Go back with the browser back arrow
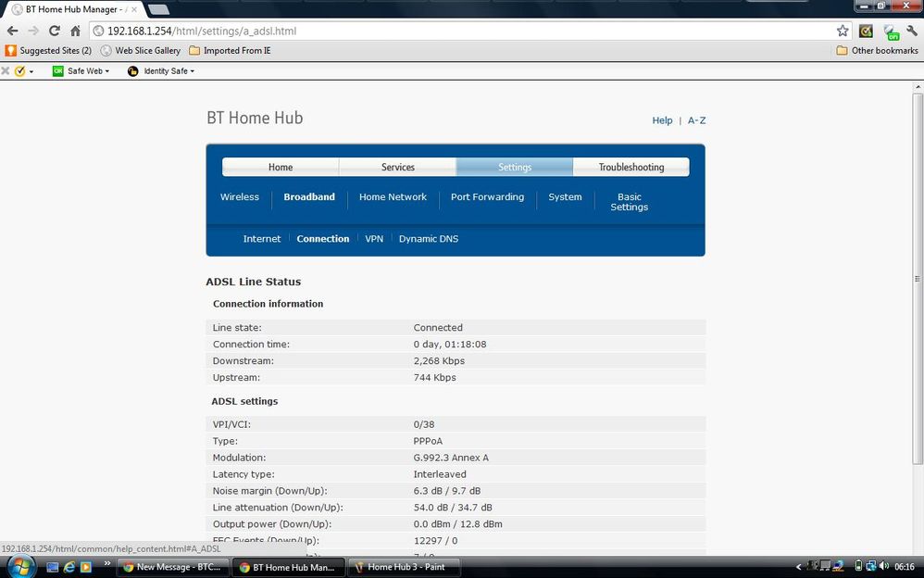Viewport: 924px width, 578px height. pos(12,31)
